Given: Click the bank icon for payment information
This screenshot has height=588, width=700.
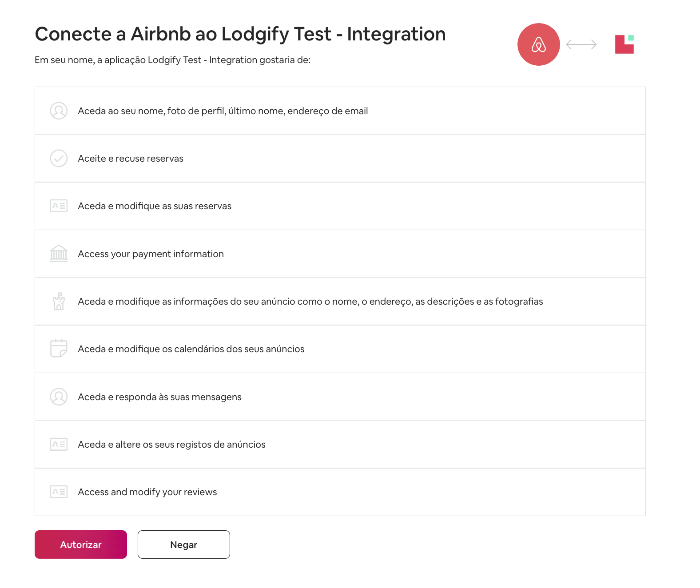Looking at the screenshot, I should pyautogui.click(x=59, y=254).
